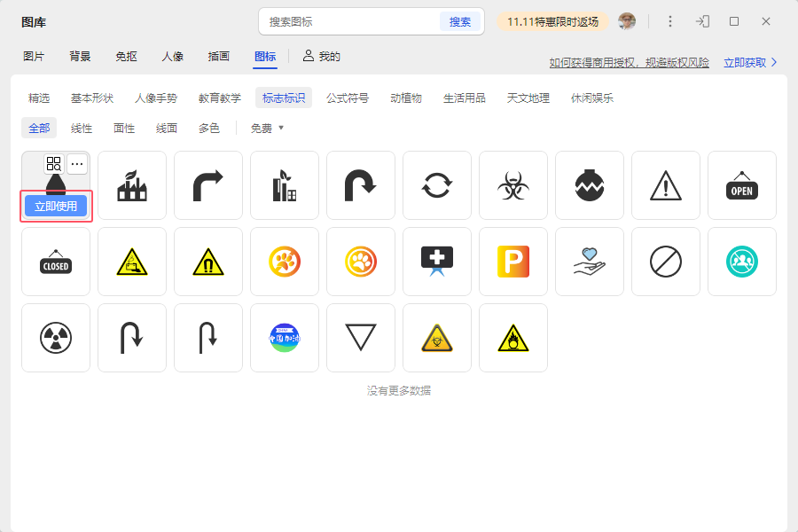The width and height of the screenshot is (798, 532).
Task: Filter by 全部 style
Action: point(39,129)
